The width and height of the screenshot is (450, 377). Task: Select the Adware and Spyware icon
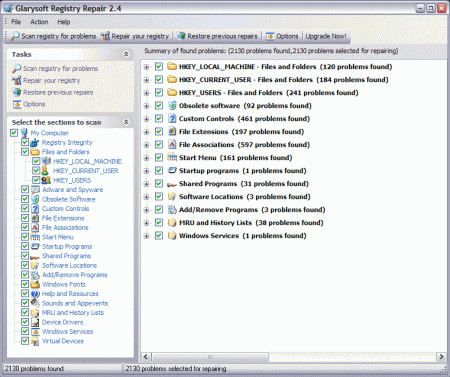pos(35,190)
